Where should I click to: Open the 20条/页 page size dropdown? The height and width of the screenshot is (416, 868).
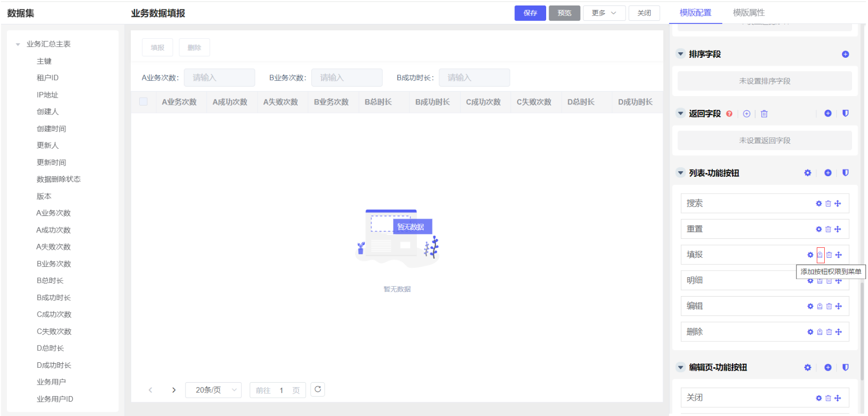pyautogui.click(x=213, y=390)
